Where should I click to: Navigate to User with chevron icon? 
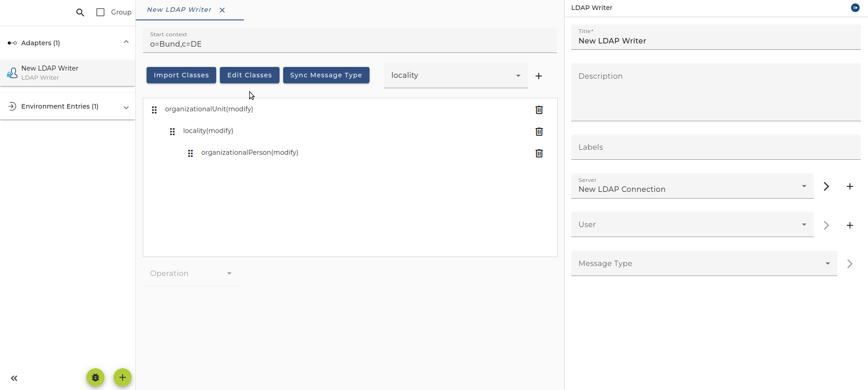(x=826, y=225)
